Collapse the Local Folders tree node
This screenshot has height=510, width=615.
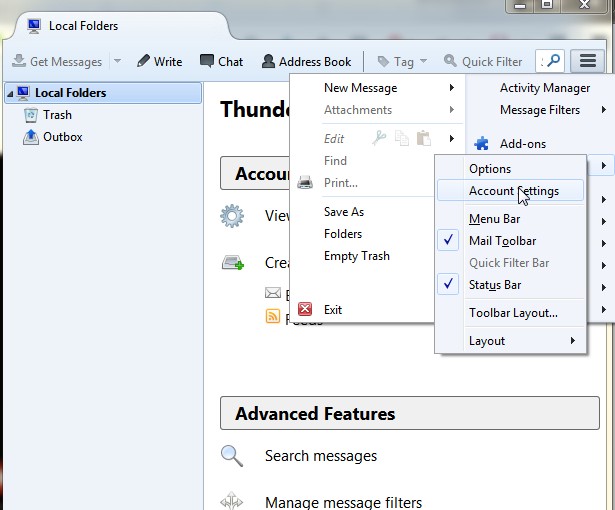pos(10,93)
